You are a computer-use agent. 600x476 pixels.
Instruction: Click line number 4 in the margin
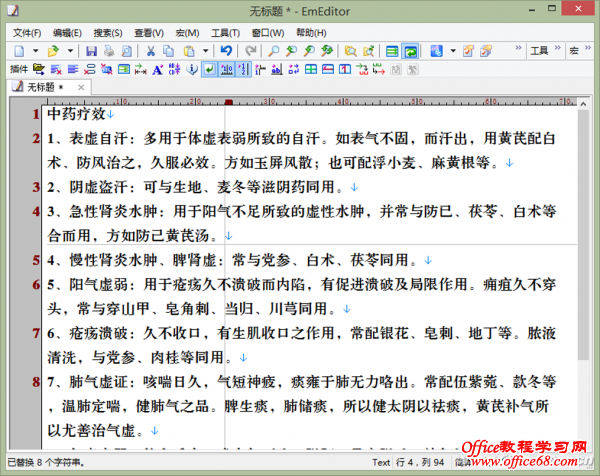36,211
